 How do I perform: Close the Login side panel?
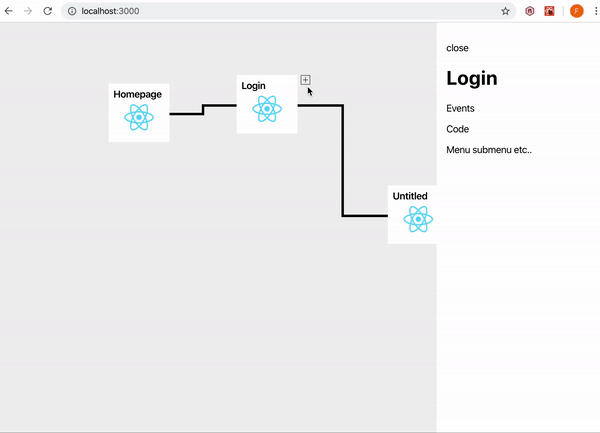(457, 48)
